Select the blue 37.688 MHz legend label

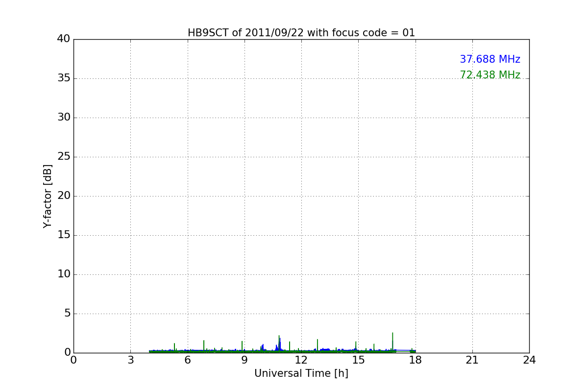click(x=490, y=59)
